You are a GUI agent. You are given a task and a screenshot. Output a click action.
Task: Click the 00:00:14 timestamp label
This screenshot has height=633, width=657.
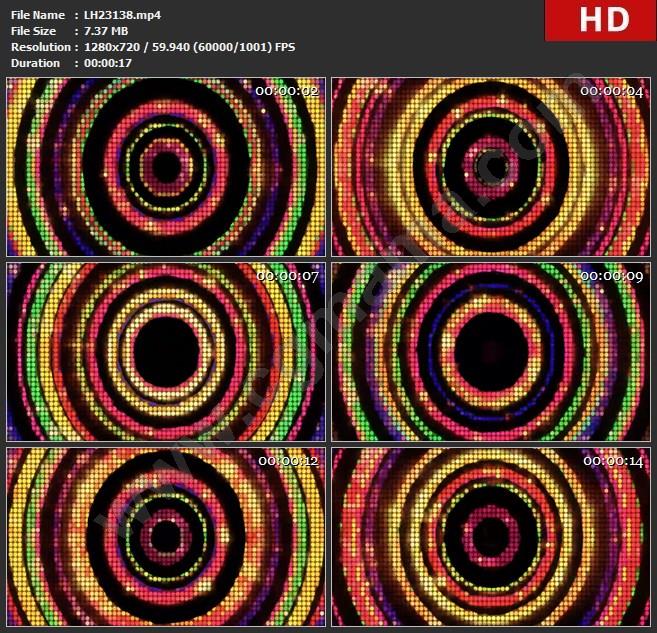(612, 461)
